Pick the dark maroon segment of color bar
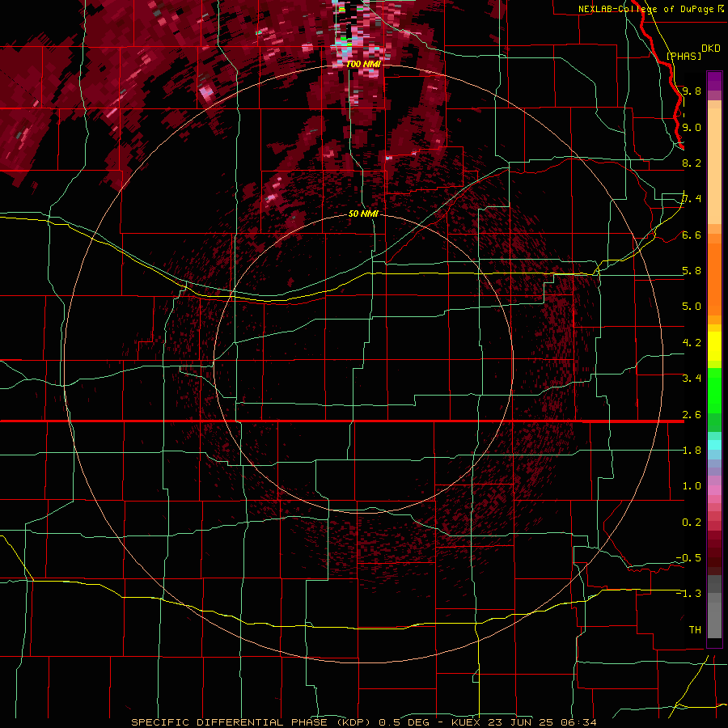The height and width of the screenshot is (728, 728). tap(714, 552)
